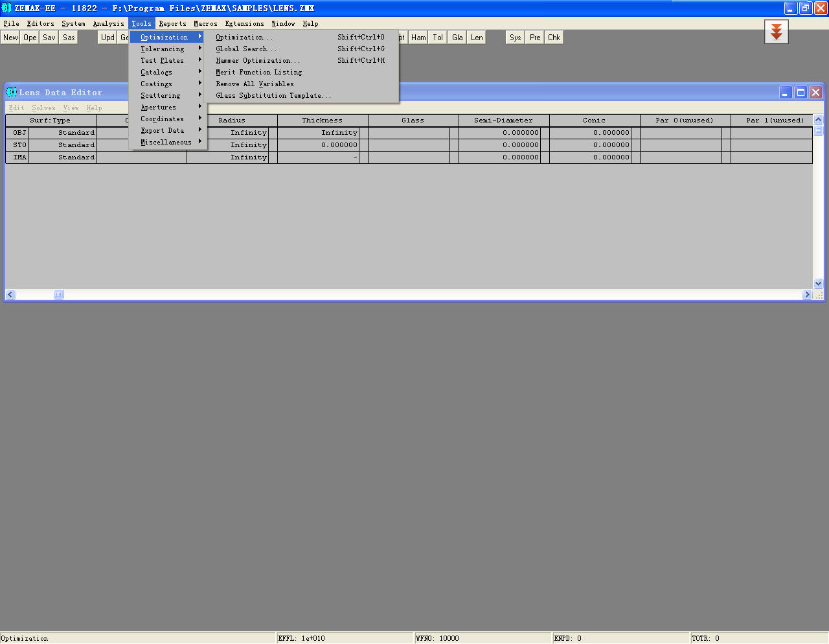Click the New toolbar button
Screen dimensions: 829x644
pos(10,38)
